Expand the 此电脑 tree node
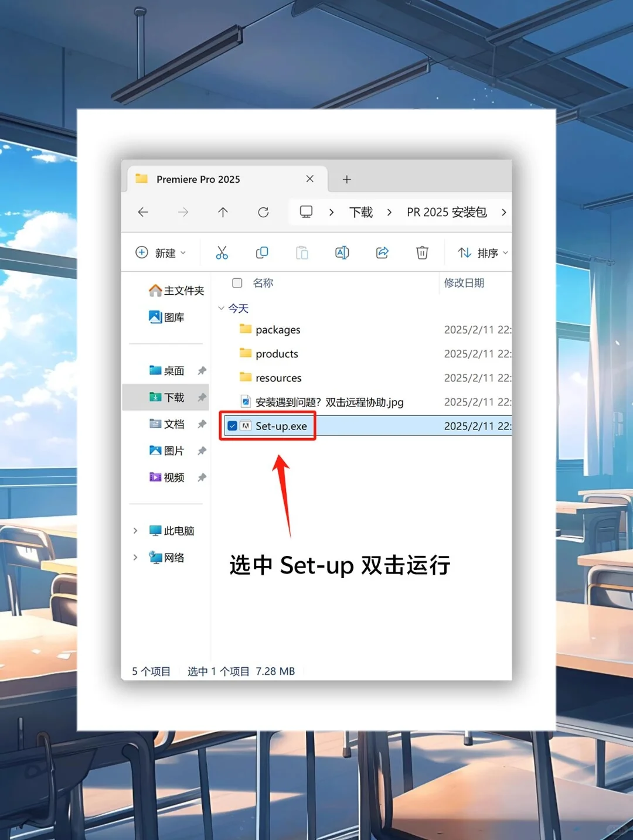The height and width of the screenshot is (840, 633). point(135,531)
